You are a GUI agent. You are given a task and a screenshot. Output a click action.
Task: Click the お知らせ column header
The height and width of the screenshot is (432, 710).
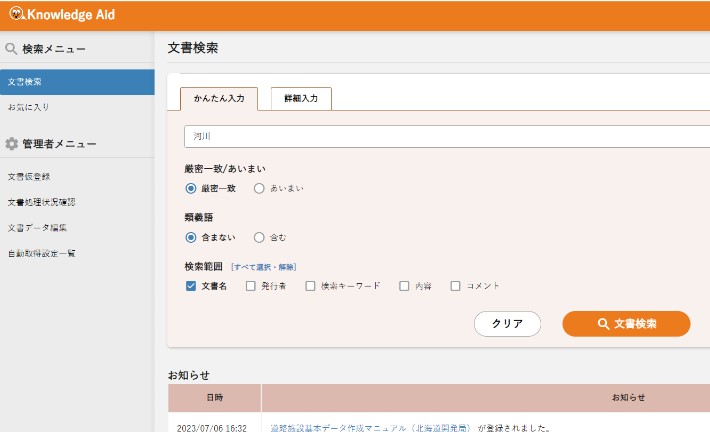pos(486,398)
